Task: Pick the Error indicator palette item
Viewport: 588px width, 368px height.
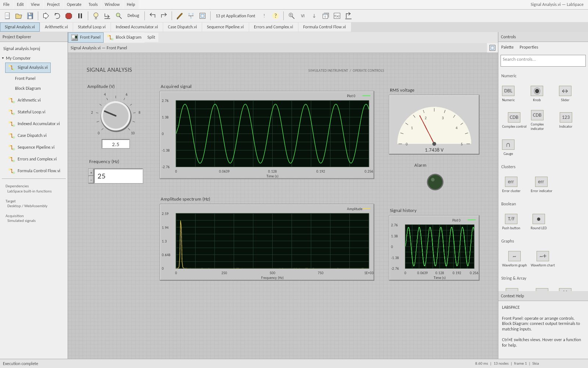Action: (x=541, y=182)
